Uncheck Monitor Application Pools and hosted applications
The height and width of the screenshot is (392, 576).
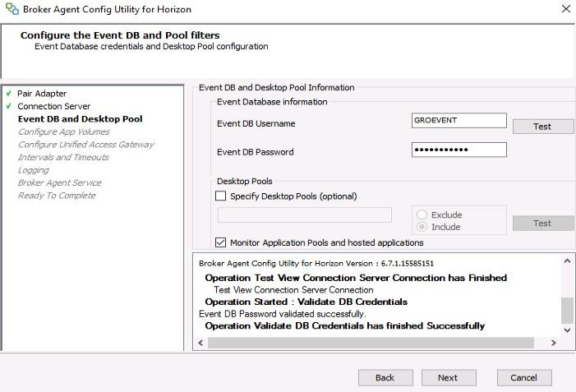(220, 242)
